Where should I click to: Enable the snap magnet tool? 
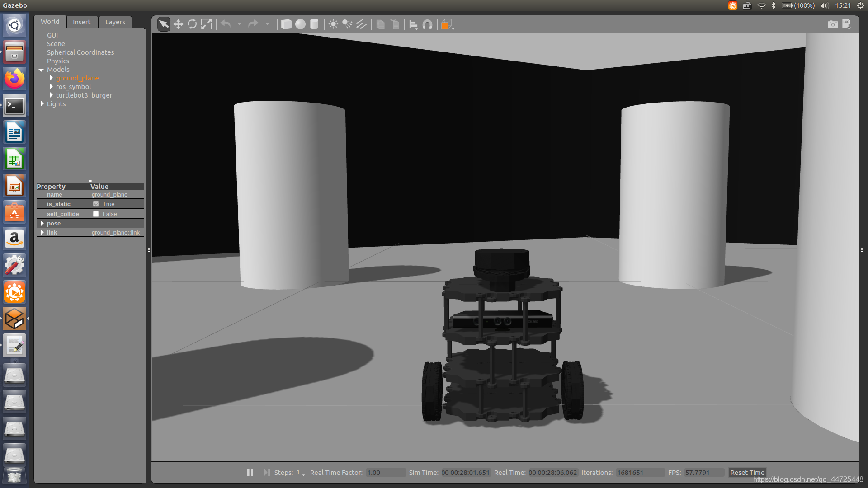tap(427, 24)
